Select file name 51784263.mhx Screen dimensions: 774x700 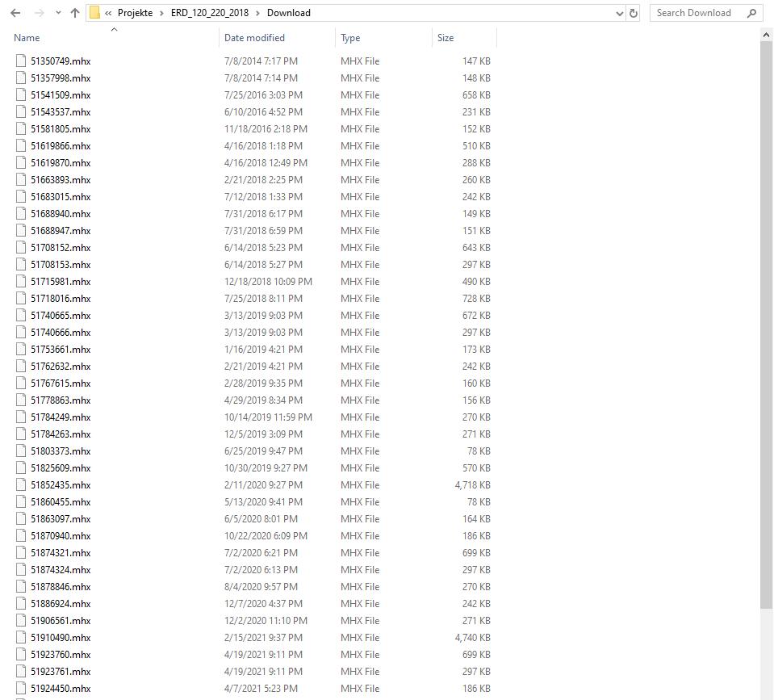61,434
